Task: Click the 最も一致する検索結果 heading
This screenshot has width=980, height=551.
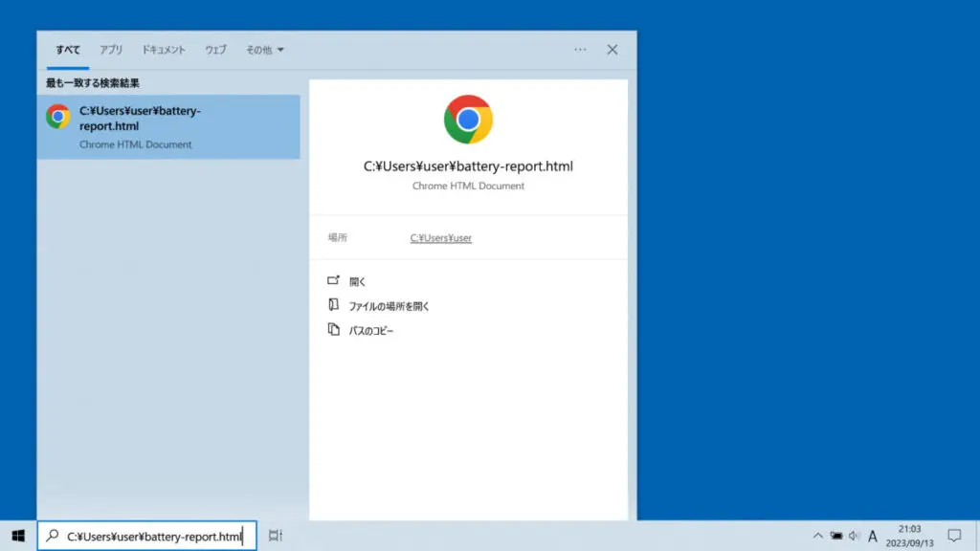Action: [x=93, y=83]
